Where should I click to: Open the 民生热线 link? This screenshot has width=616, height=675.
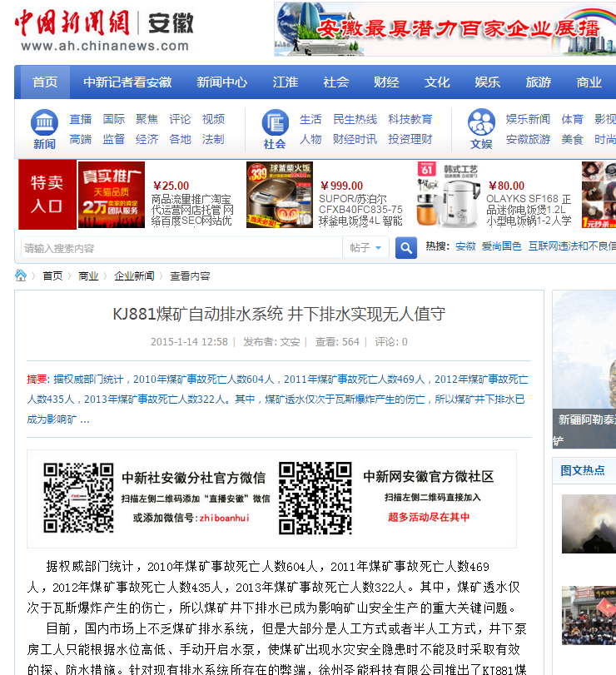point(355,119)
